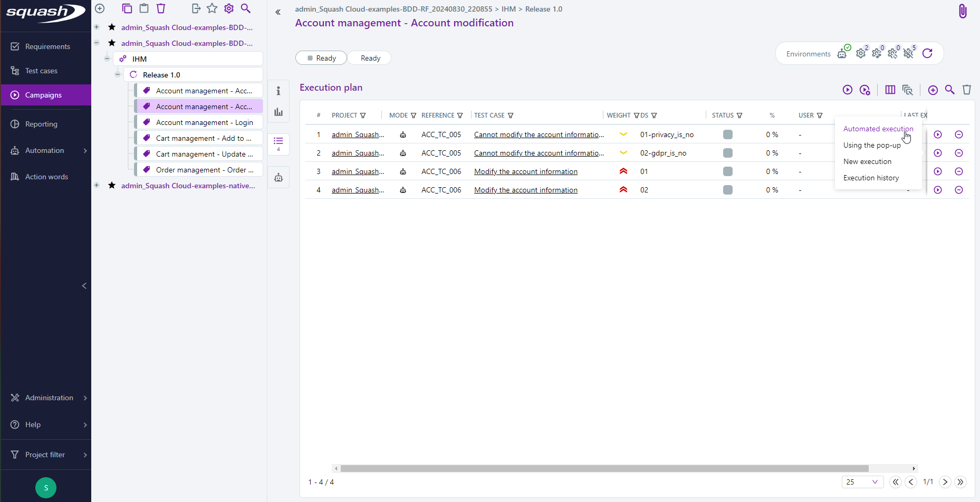Open the automated suite execution with options icon

(865, 90)
